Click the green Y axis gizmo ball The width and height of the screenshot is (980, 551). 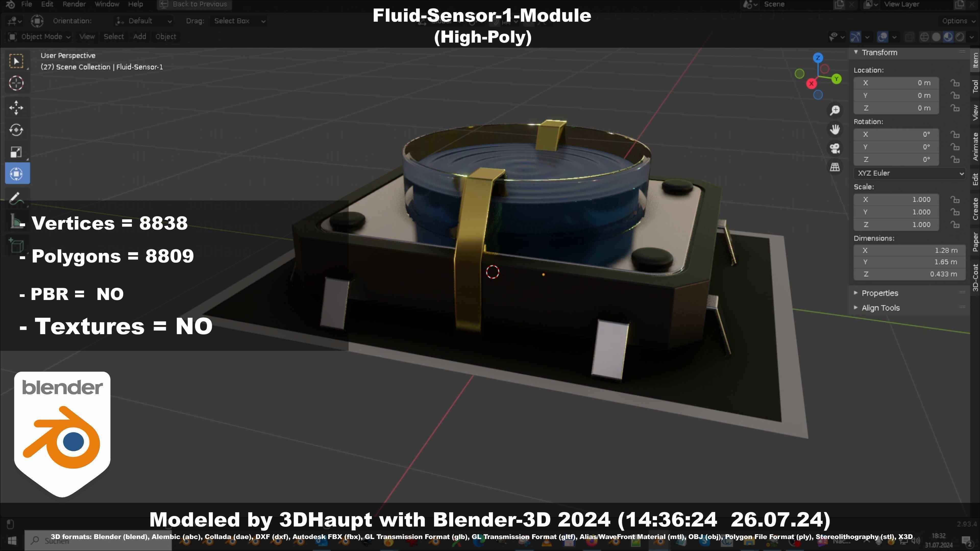[836, 79]
